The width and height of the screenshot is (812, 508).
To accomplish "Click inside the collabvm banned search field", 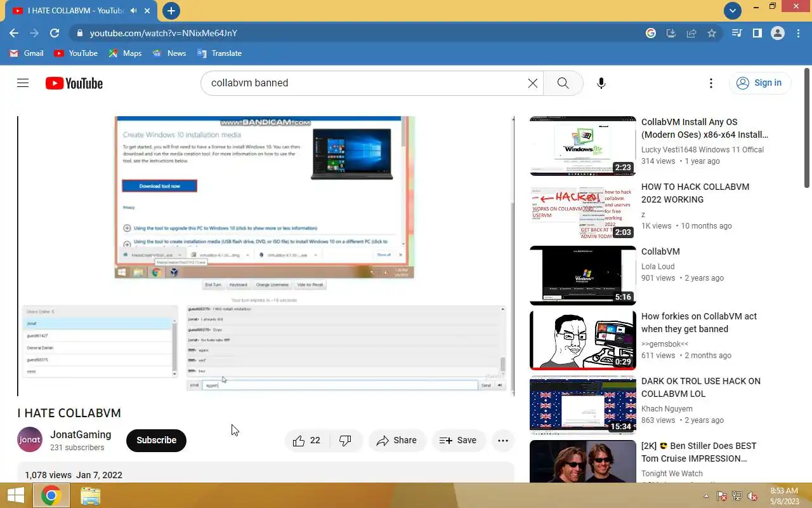I will pos(365,83).
